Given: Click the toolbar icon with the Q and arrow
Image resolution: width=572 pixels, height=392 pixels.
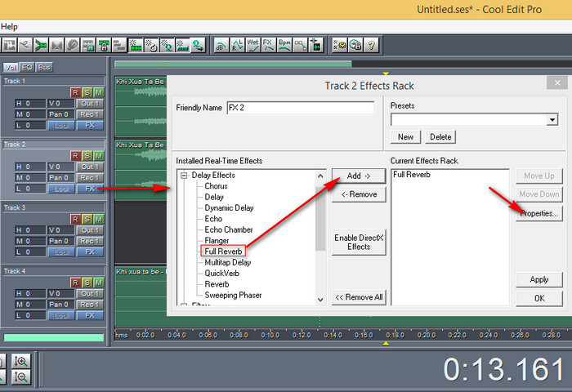Looking at the screenshot, I should pyautogui.click(x=198, y=46).
